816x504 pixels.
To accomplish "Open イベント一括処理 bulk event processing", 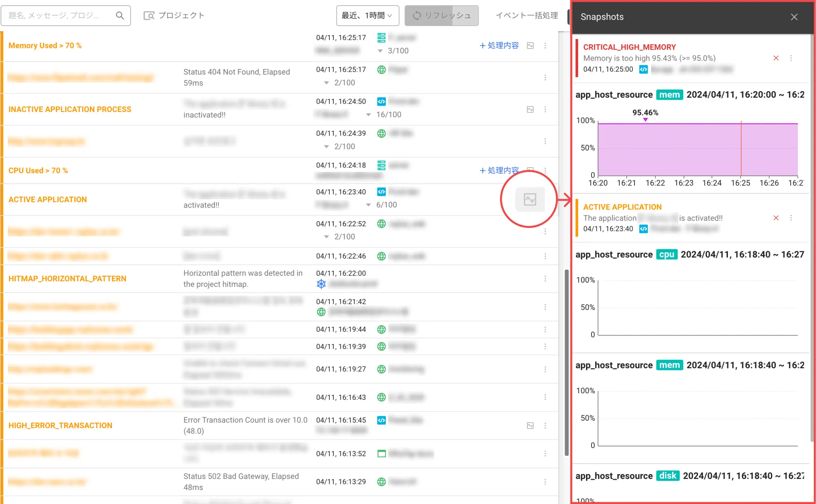I will tap(526, 16).
